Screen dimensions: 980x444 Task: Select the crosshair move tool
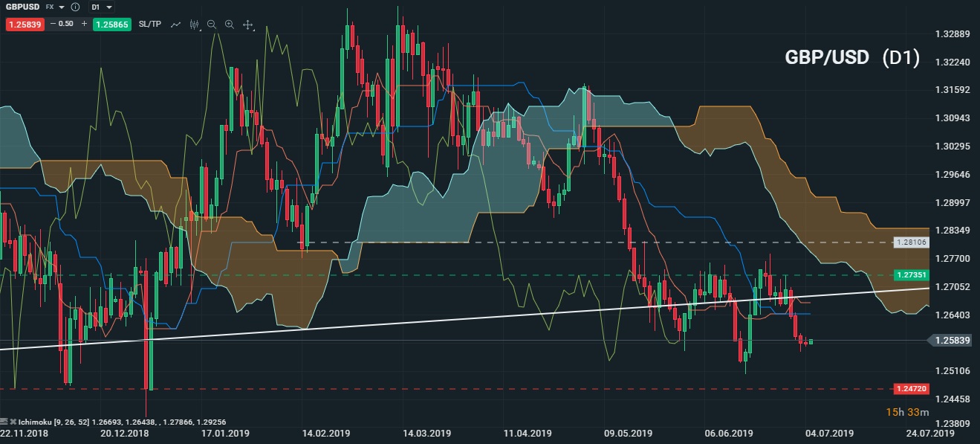click(248, 24)
